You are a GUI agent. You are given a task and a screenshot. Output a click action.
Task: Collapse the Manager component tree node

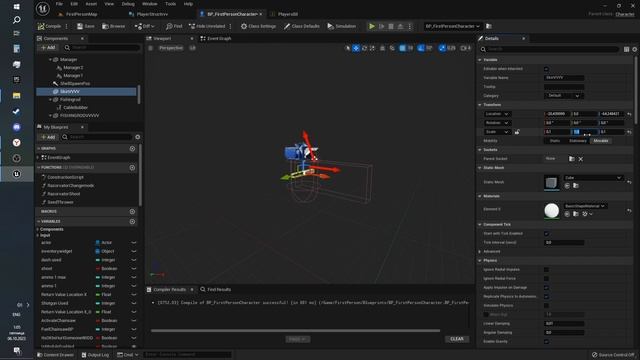click(50, 60)
